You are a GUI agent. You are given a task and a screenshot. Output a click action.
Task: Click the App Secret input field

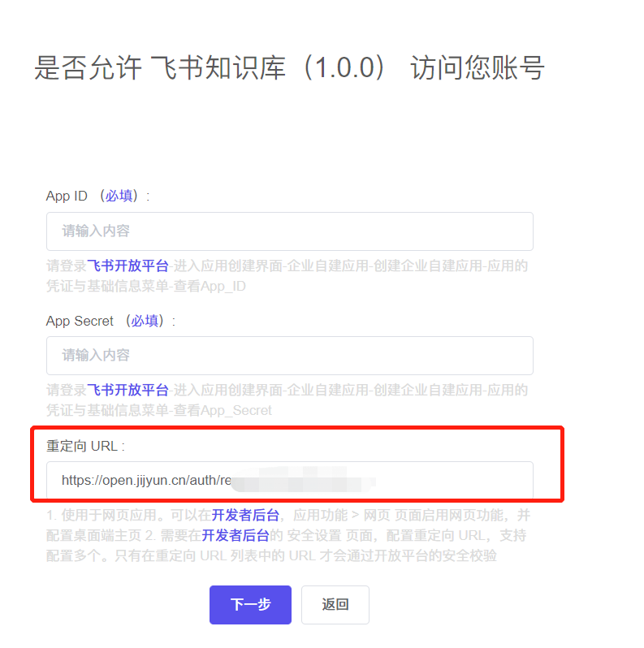coord(289,356)
